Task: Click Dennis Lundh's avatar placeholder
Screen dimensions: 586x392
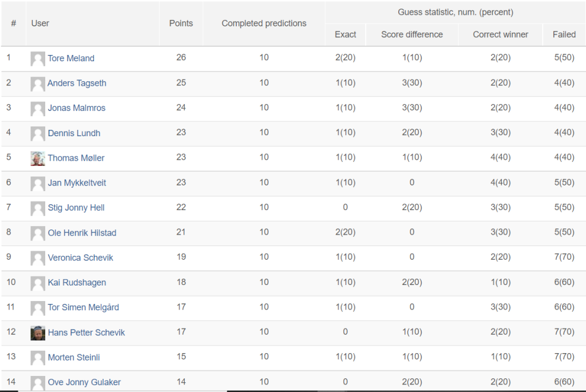Action: click(38, 133)
